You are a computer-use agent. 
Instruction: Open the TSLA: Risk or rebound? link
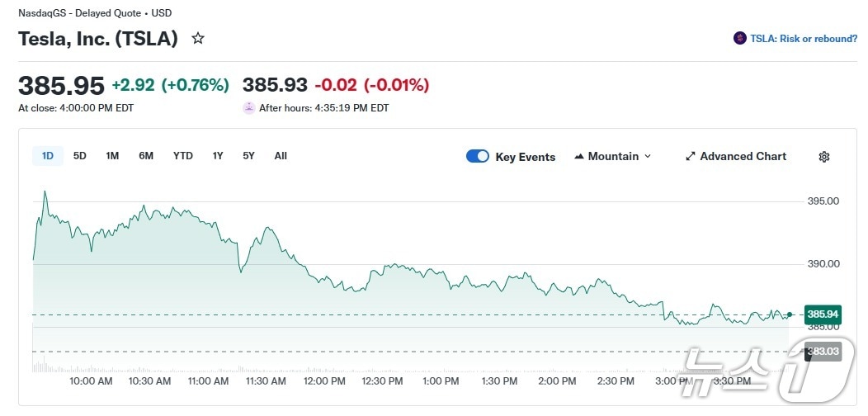(803, 39)
